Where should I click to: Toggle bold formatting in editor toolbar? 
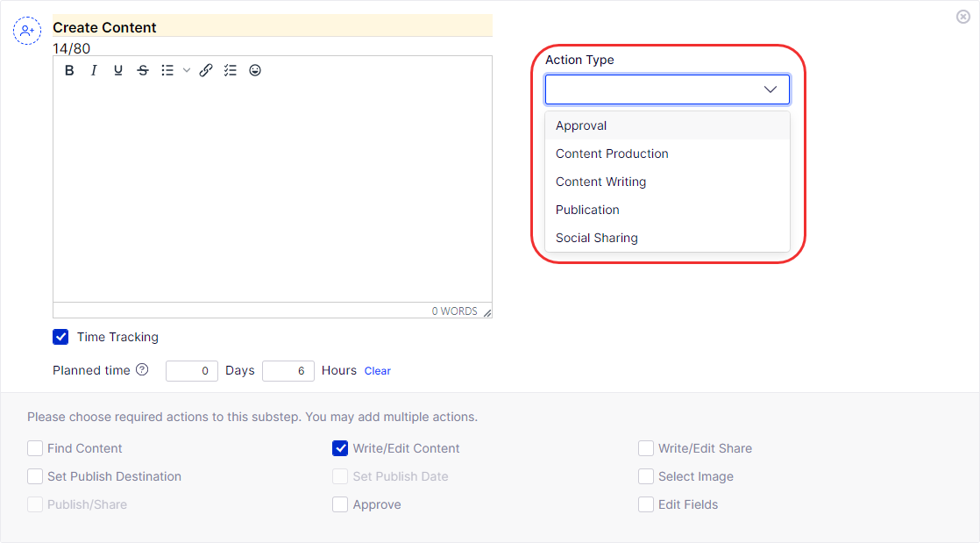69,71
